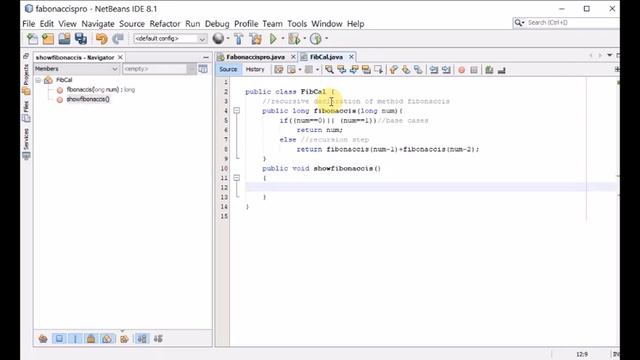Open the Tools menu
This screenshot has width=640, height=360.
[x=297, y=24]
